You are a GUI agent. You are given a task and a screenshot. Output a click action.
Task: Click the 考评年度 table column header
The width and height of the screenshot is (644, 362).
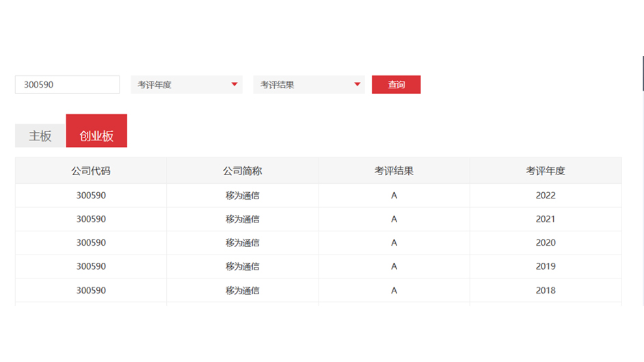tap(546, 171)
